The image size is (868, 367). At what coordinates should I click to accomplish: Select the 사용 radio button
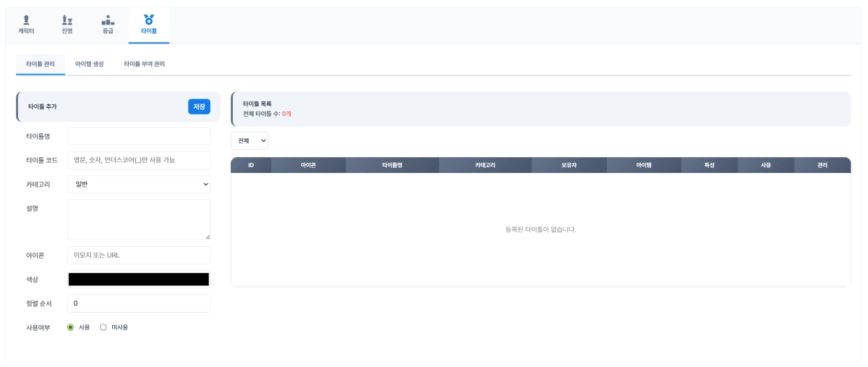(71, 327)
